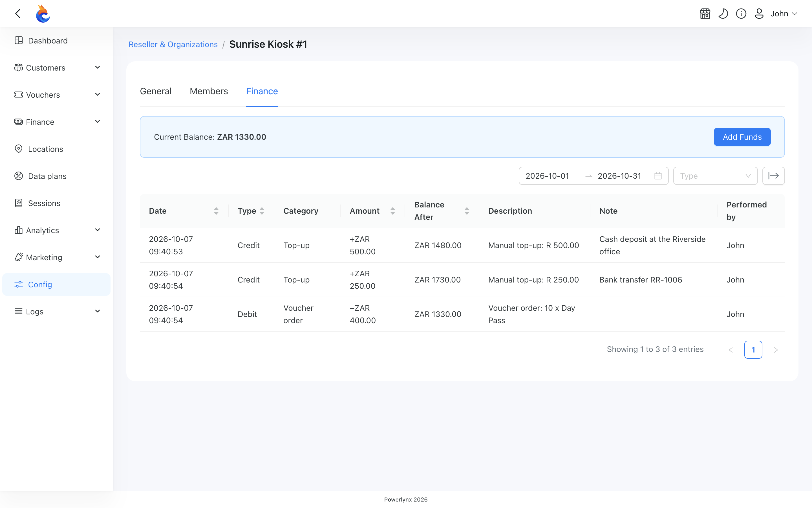Click the Customers sidebar icon
Viewport: 812px width, 508px height.
(18, 67)
